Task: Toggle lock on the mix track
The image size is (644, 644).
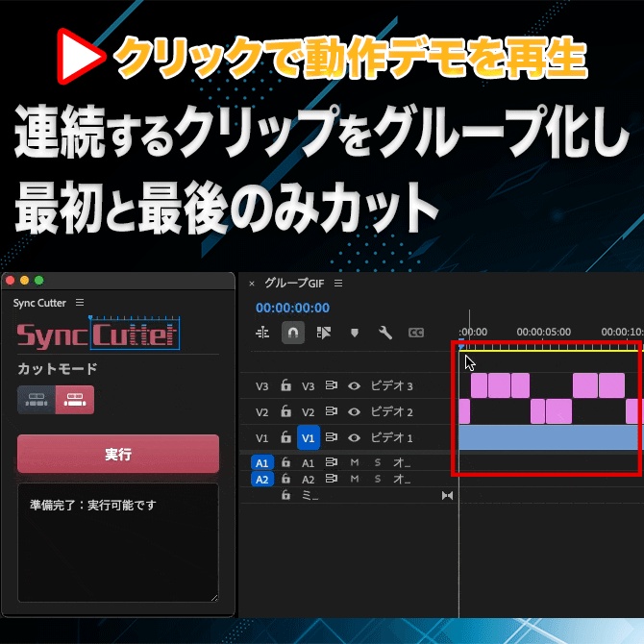Action: 285,495
